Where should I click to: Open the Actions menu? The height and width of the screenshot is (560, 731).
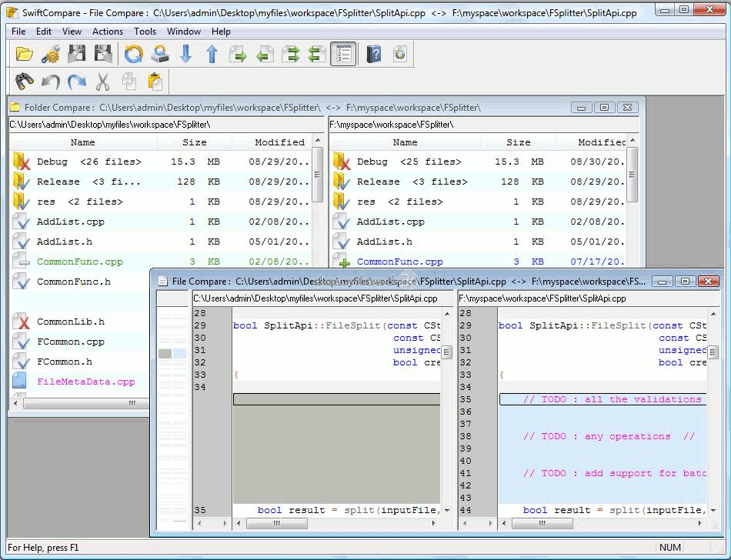click(x=108, y=32)
